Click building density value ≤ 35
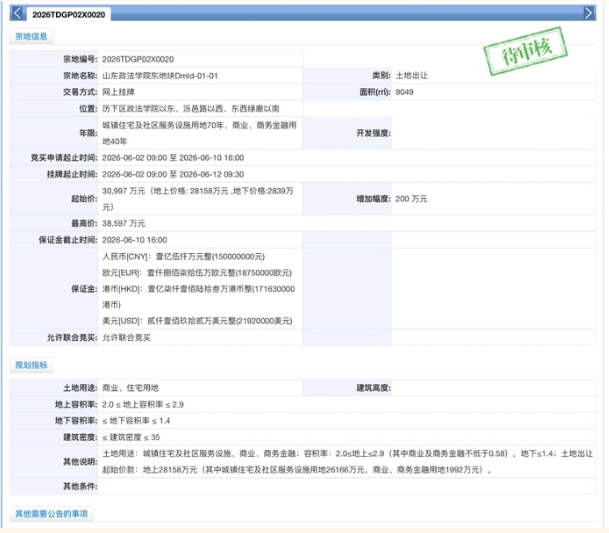609x533 pixels. (x=131, y=437)
